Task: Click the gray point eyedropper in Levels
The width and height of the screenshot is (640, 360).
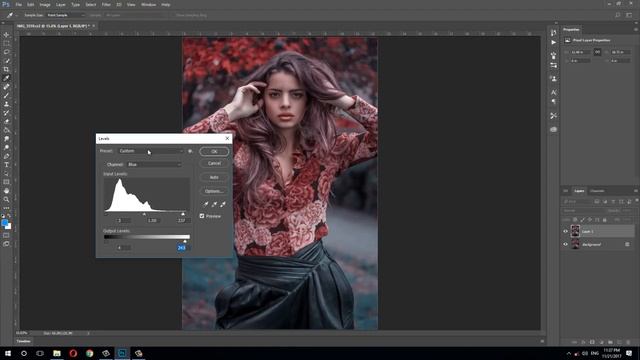Action: [x=214, y=204]
